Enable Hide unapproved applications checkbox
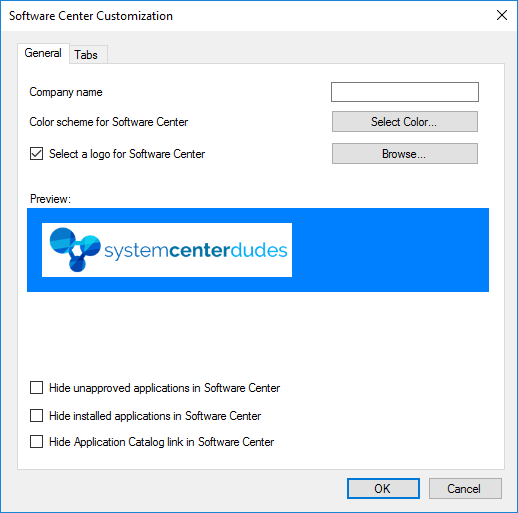 coord(36,388)
